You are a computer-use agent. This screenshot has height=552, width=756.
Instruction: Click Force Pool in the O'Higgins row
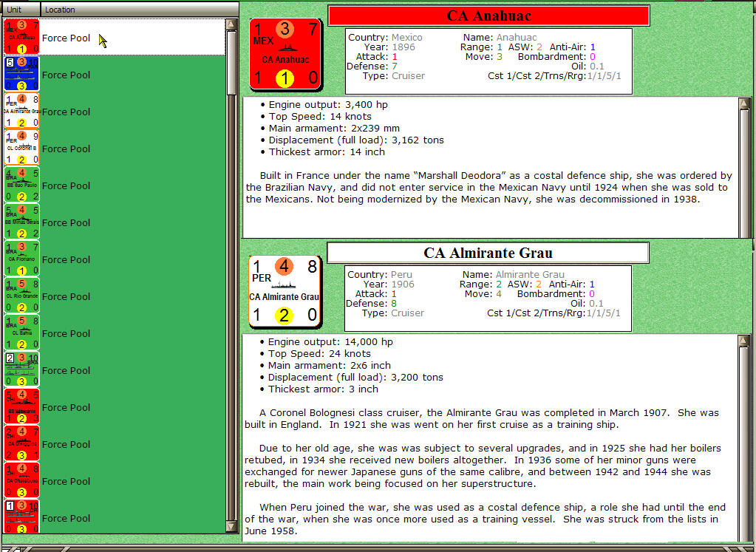pos(66,445)
